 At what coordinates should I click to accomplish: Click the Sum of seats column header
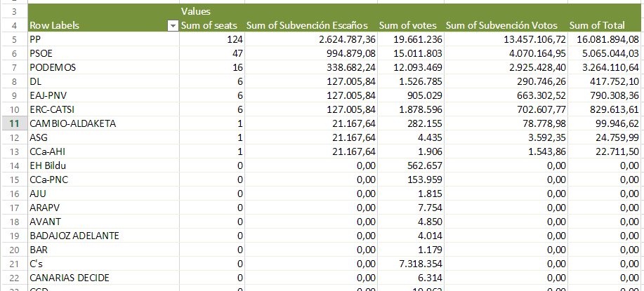(211, 26)
